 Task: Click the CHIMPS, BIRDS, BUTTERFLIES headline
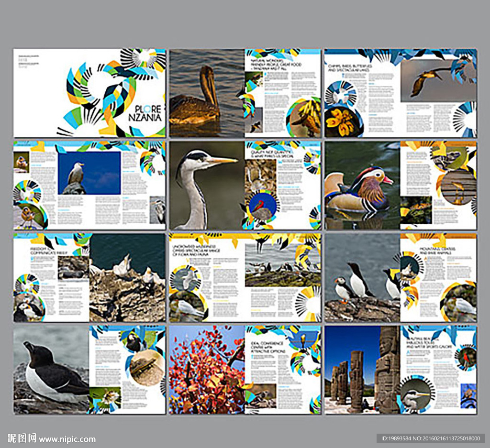[x=350, y=68]
